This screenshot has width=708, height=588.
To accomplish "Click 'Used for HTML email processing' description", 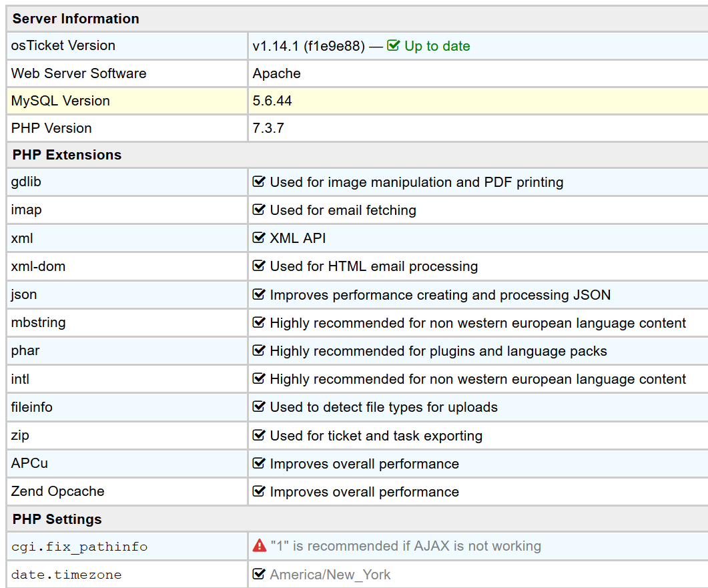I will 374,266.
